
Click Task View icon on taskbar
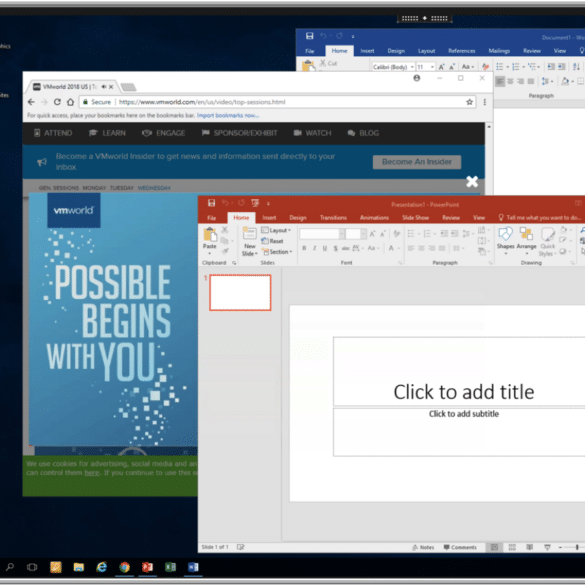[x=32, y=567]
